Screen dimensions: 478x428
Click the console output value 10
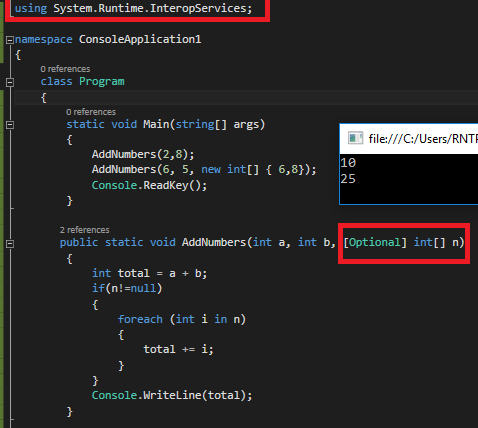(x=348, y=163)
